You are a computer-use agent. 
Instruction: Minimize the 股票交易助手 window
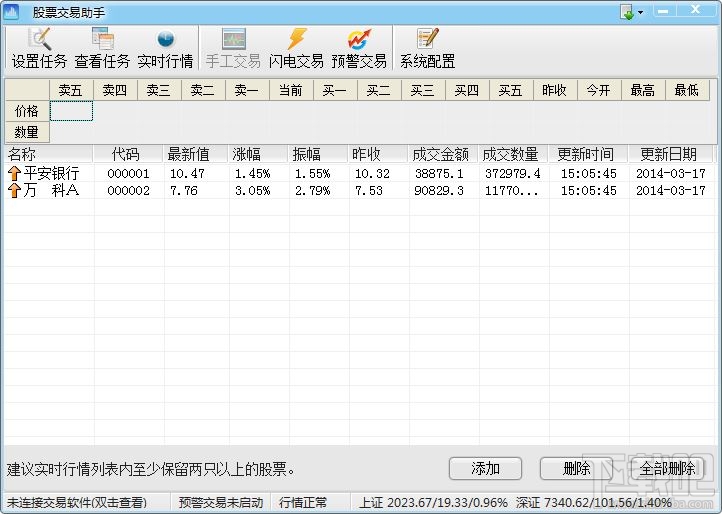(664, 11)
